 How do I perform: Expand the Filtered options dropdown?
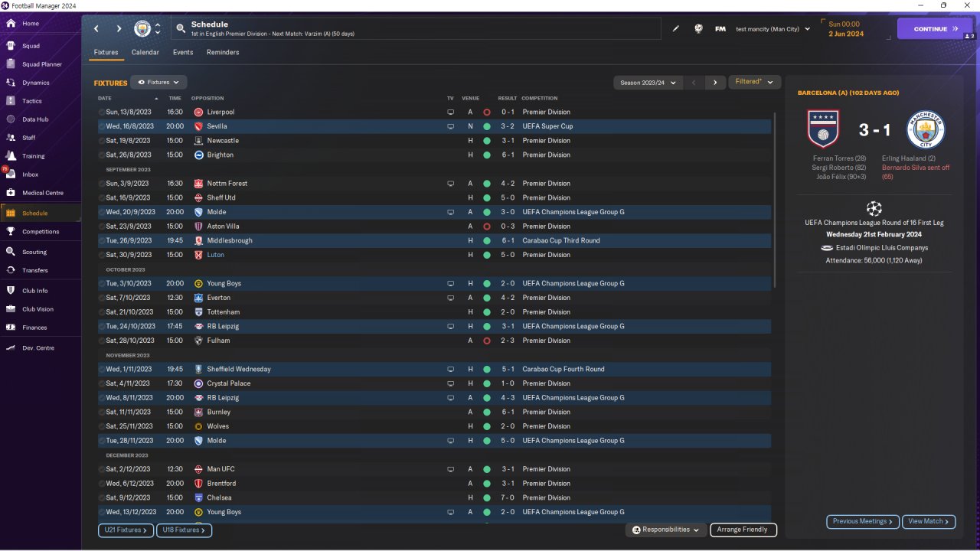(755, 82)
